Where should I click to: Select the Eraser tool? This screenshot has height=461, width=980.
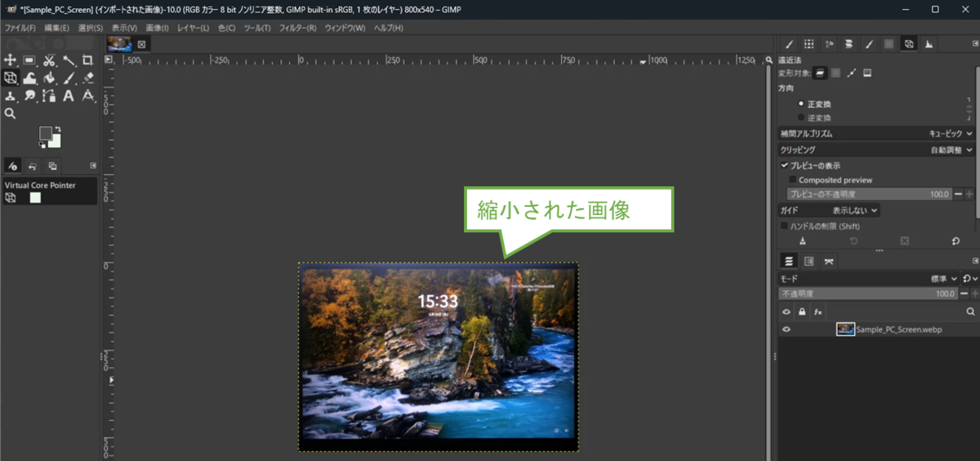point(87,78)
